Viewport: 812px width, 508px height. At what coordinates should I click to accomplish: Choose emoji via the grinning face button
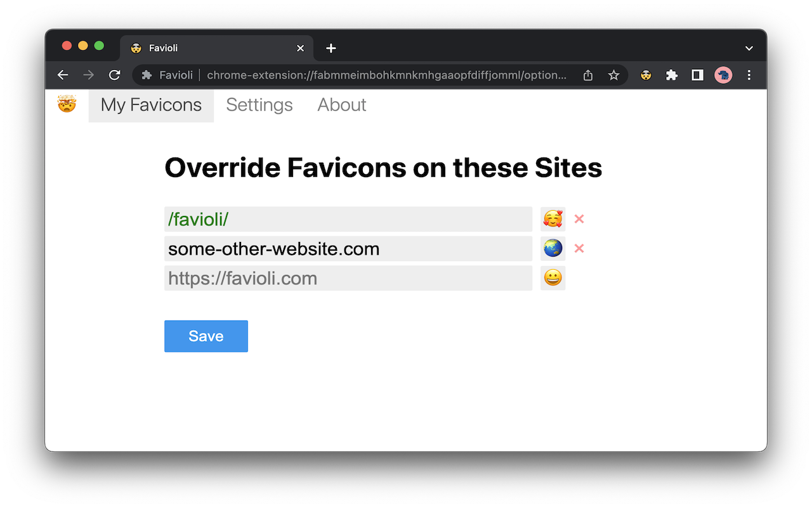tap(553, 278)
